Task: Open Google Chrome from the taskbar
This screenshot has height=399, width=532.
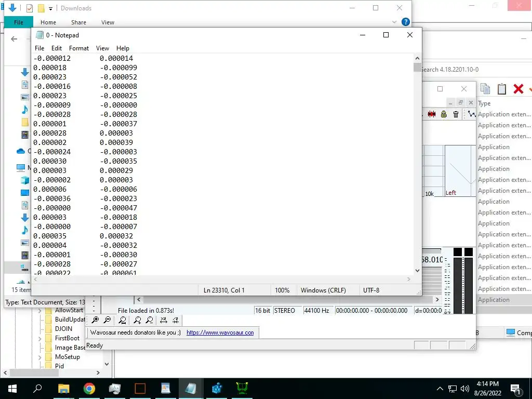Action: point(89,389)
